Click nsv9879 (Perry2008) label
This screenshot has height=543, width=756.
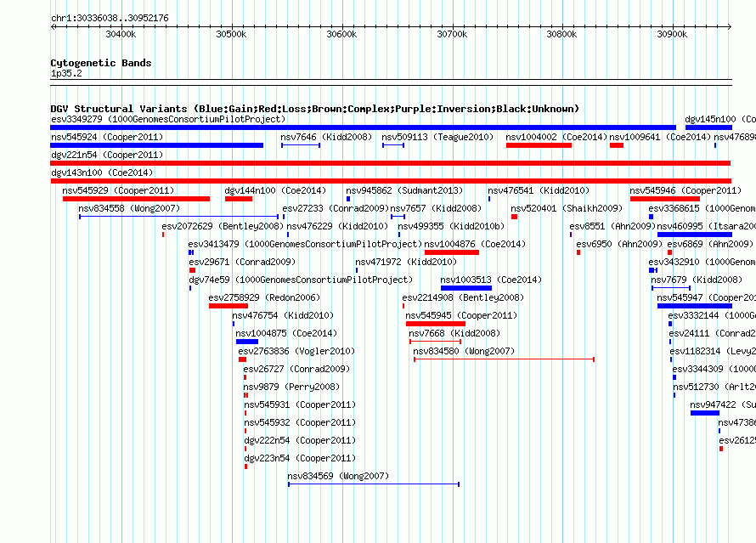291,387
